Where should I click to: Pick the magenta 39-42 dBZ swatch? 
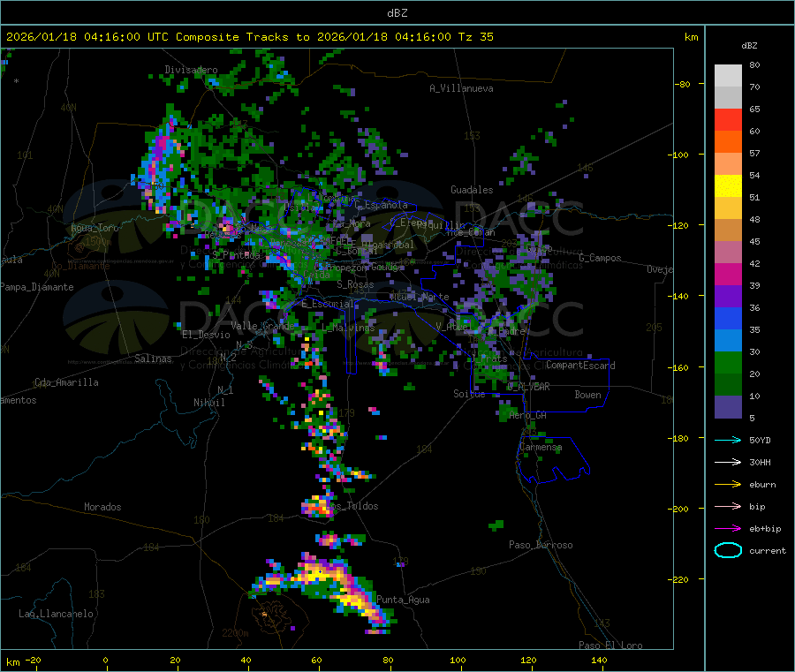click(x=728, y=274)
